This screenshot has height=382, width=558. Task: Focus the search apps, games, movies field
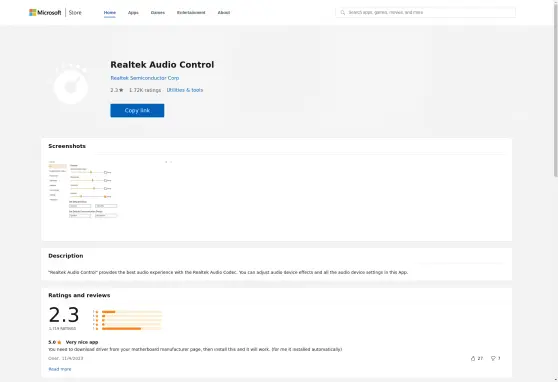pyautogui.click(x=425, y=12)
